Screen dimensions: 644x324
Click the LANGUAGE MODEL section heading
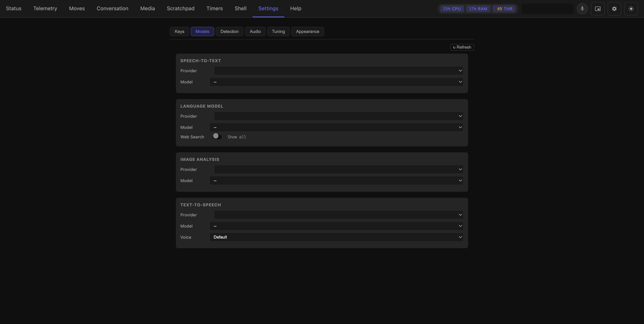(x=202, y=106)
